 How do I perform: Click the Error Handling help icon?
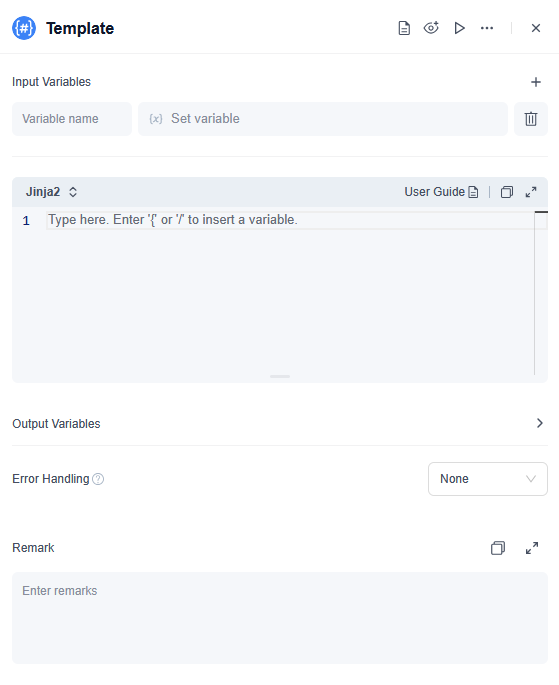pos(98,479)
